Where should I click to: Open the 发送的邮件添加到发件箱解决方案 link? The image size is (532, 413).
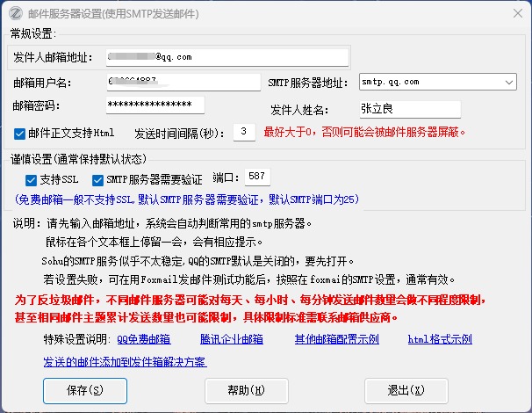pos(125,362)
